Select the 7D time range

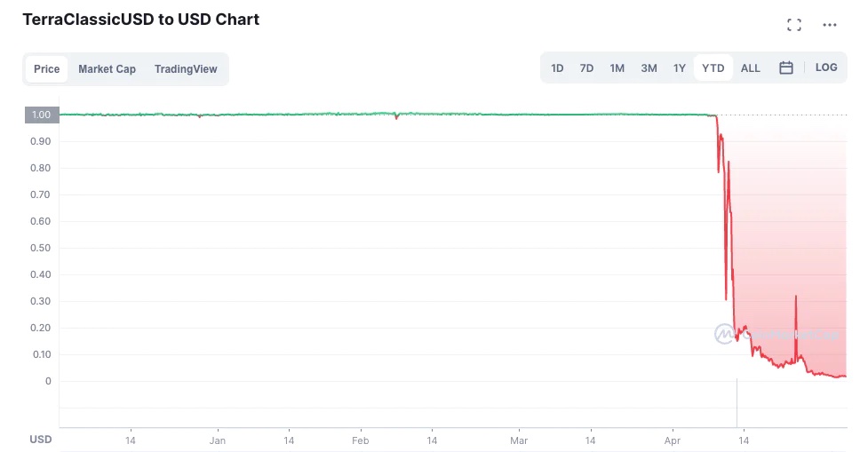586,67
